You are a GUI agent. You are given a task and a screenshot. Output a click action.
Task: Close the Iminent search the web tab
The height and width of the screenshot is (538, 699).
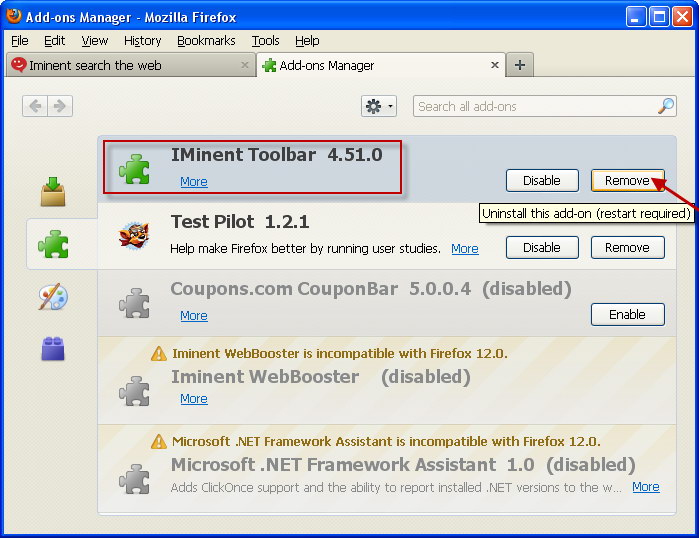pos(245,65)
